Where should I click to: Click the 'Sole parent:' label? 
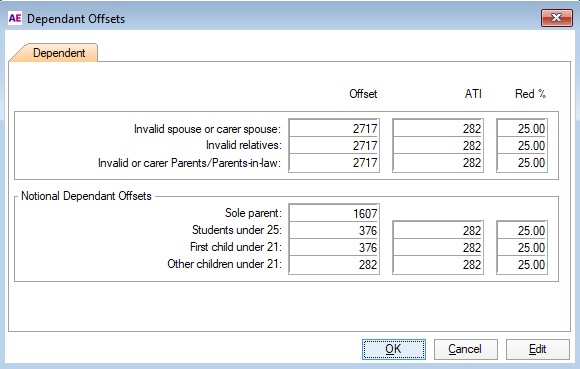pos(253,213)
